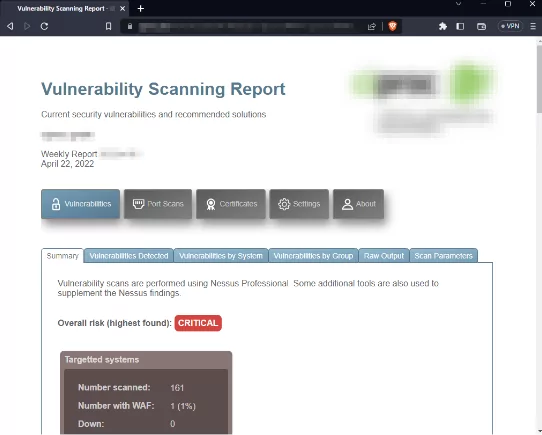The width and height of the screenshot is (542, 435).
Task: Click the padlock site info icon
Action: pos(130,26)
